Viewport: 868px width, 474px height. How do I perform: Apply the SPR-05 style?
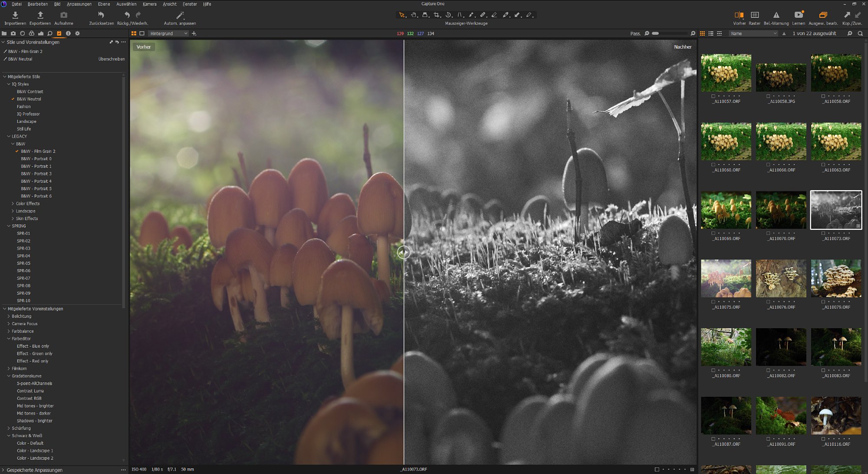(x=23, y=263)
